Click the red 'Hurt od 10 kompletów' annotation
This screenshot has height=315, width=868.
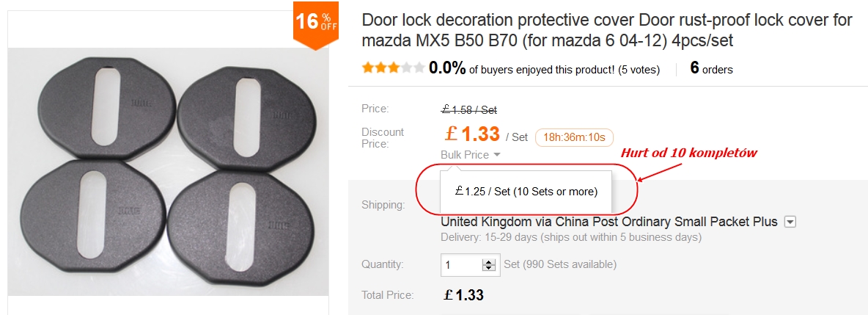tap(688, 153)
